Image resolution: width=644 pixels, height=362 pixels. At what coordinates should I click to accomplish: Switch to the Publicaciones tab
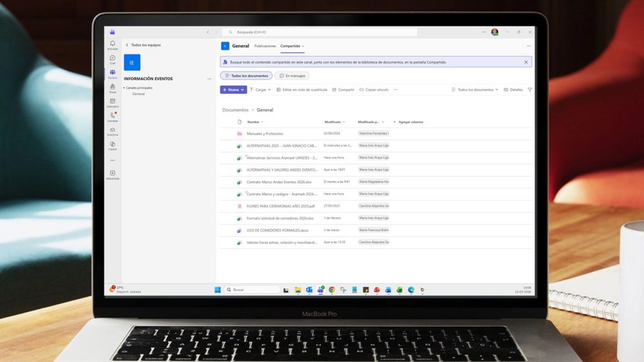(265, 46)
